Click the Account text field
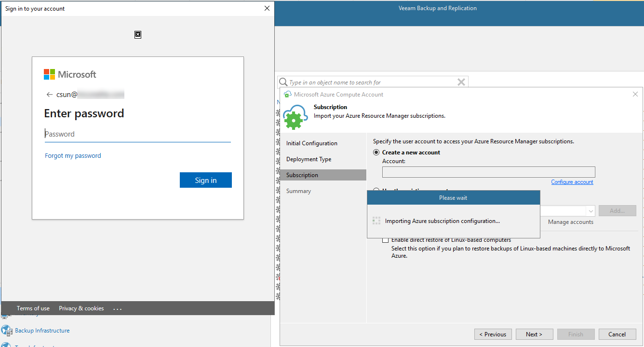644x347 pixels. (489, 172)
